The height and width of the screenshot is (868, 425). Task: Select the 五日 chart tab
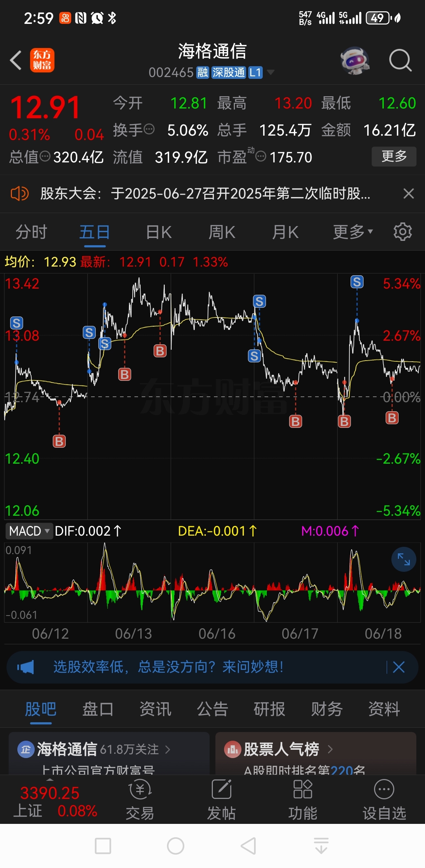click(95, 232)
